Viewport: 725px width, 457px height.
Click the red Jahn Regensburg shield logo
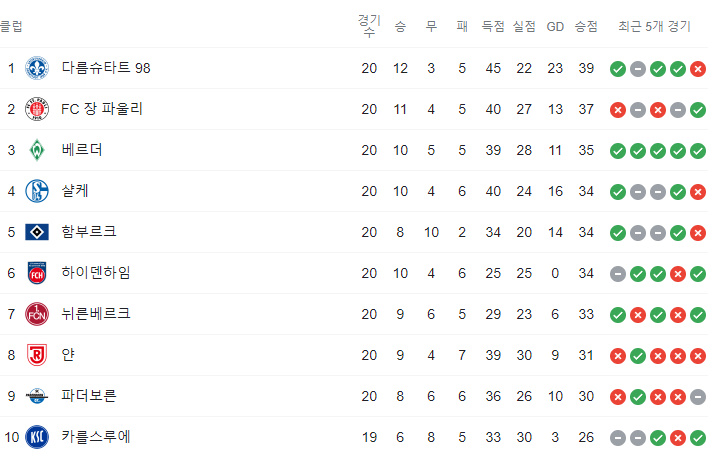(37, 355)
